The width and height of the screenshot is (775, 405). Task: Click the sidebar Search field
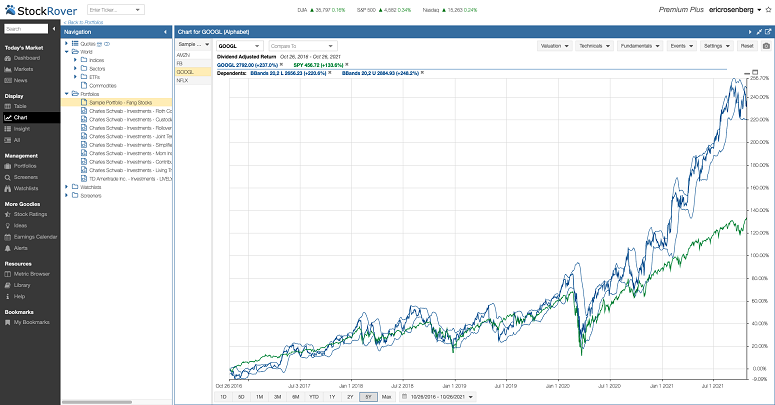[x=26, y=29]
